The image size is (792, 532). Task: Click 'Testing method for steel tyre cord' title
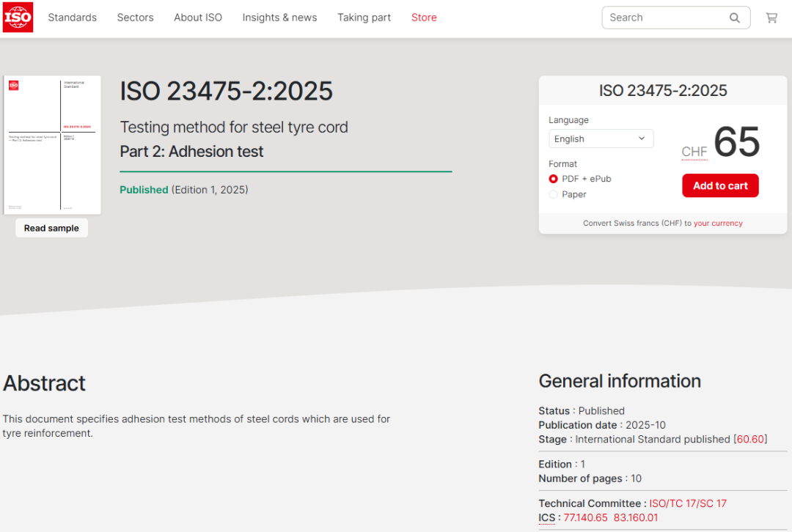[234, 128]
